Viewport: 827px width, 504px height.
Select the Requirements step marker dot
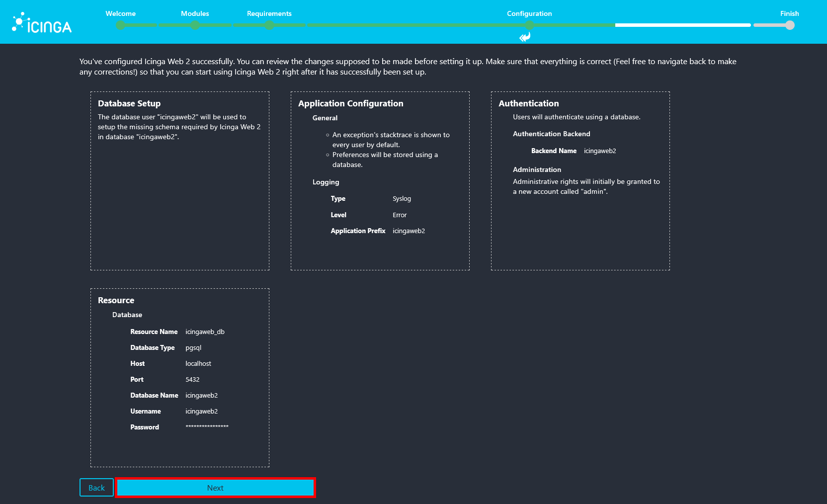[x=269, y=25]
